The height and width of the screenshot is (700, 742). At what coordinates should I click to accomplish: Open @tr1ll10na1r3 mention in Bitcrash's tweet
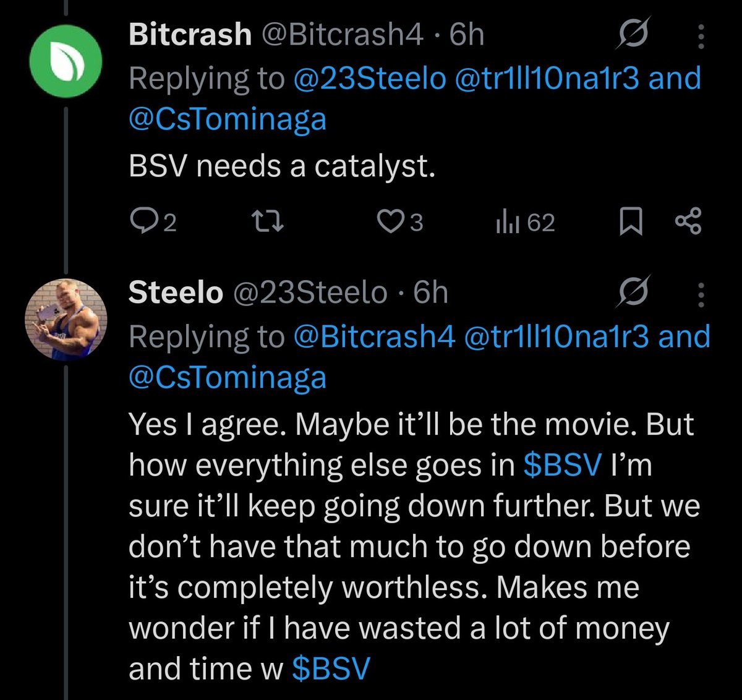point(547,79)
